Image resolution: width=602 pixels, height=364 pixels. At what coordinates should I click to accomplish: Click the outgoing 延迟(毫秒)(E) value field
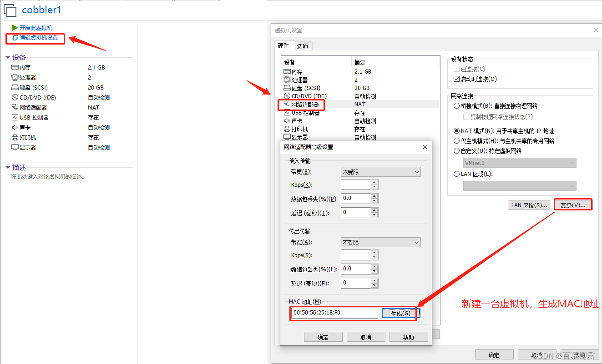click(x=356, y=283)
